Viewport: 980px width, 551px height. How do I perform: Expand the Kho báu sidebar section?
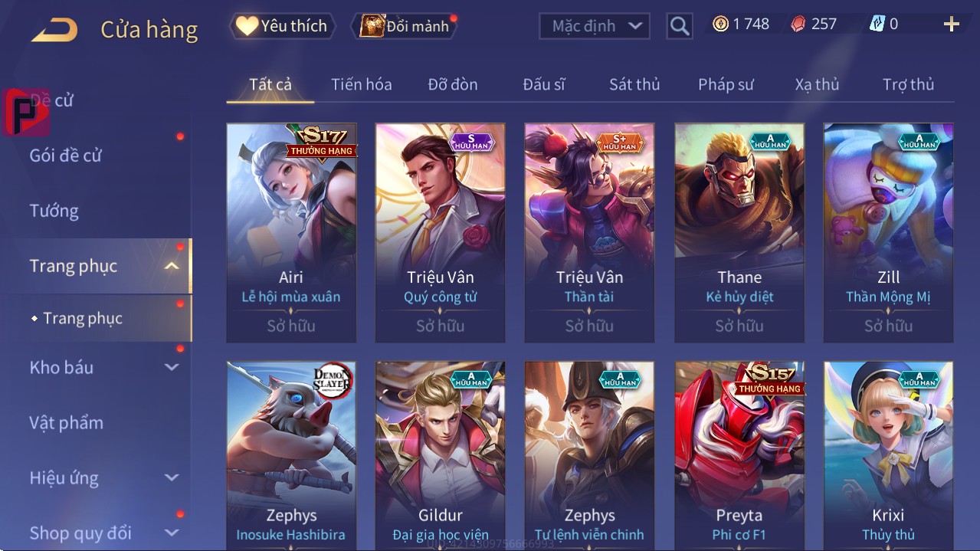pyautogui.click(x=172, y=367)
